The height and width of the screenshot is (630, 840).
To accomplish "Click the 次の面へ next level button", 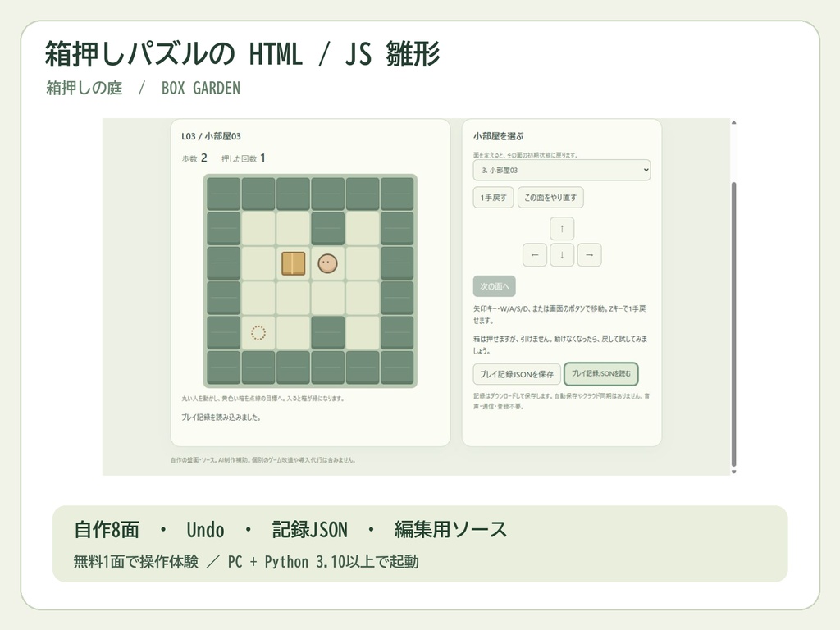I will coord(494,286).
